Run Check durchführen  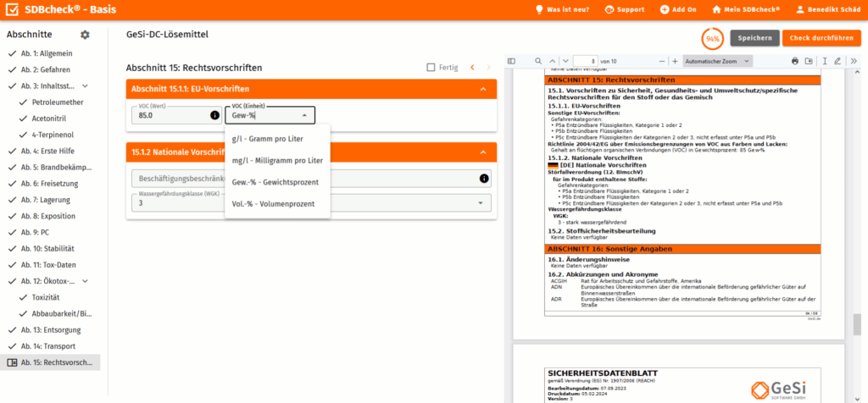click(821, 38)
